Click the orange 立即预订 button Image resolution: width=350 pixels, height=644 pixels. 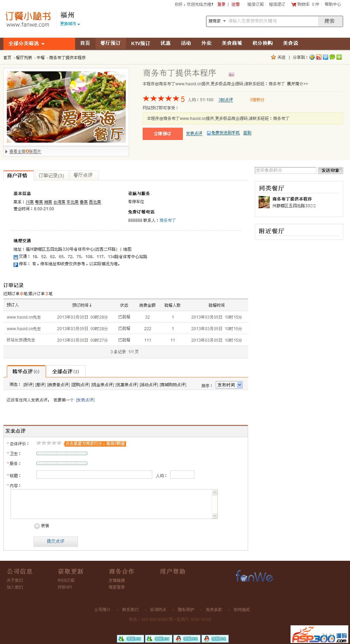162,134
